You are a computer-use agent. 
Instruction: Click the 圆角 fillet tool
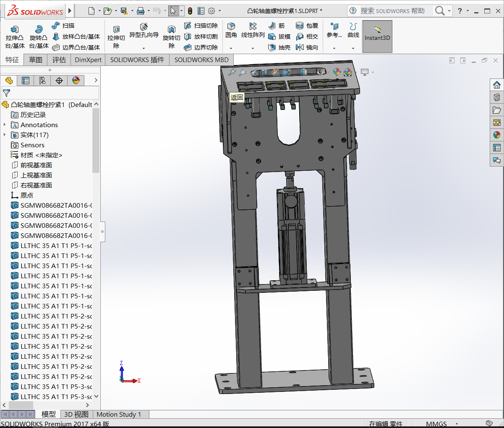pos(231,31)
